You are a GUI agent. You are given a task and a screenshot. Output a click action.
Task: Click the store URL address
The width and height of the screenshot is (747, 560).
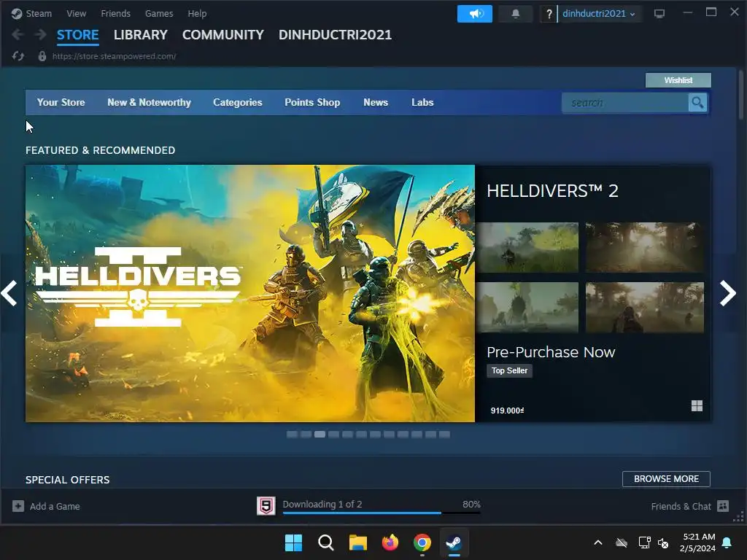pos(115,56)
